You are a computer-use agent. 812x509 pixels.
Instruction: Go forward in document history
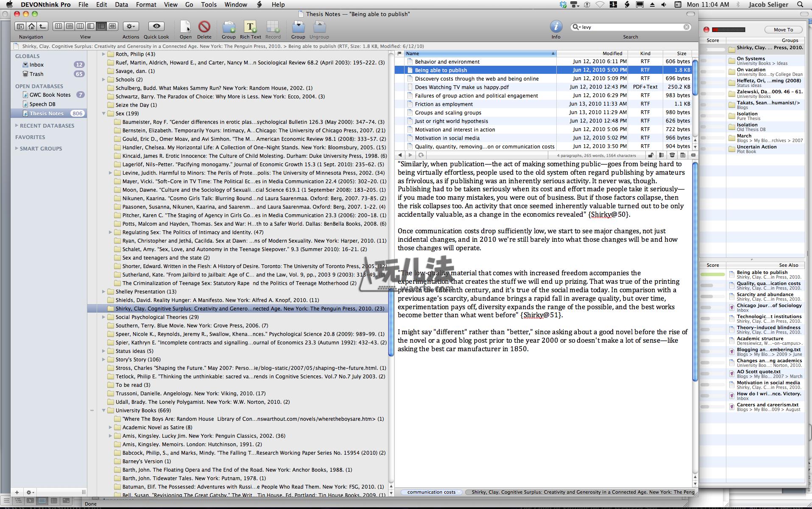point(410,155)
